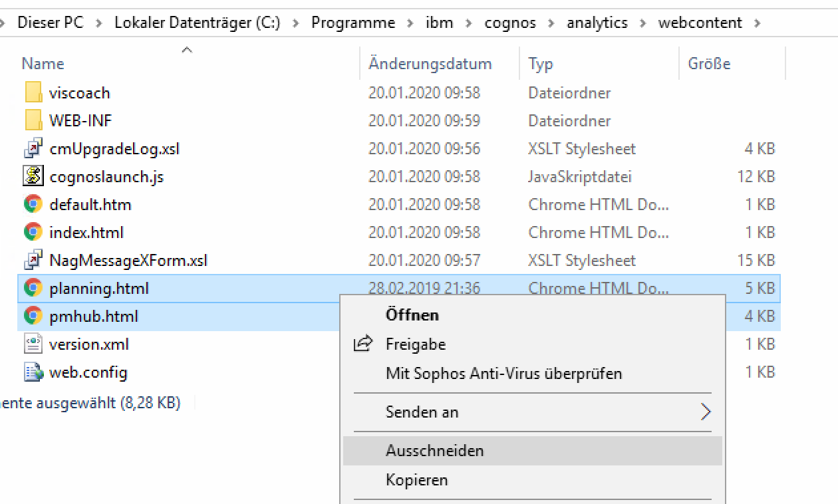Screen dimensions: 838x504
Task: Run Mit Sophos Anti-Virus überprüfen
Action: pos(503,373)
